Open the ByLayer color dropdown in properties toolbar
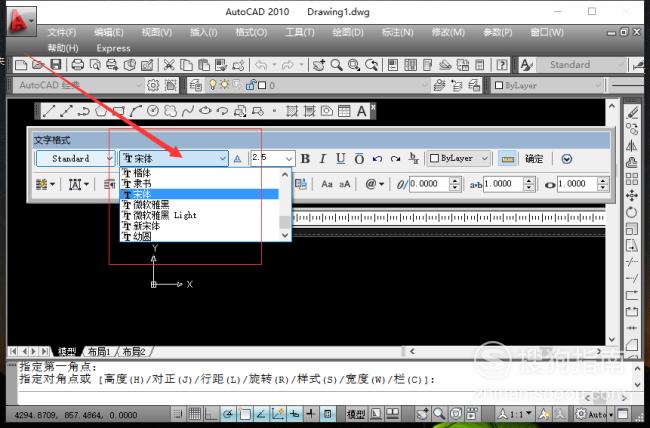This screenshot has height=428, width=650. [x=548, y=85]
